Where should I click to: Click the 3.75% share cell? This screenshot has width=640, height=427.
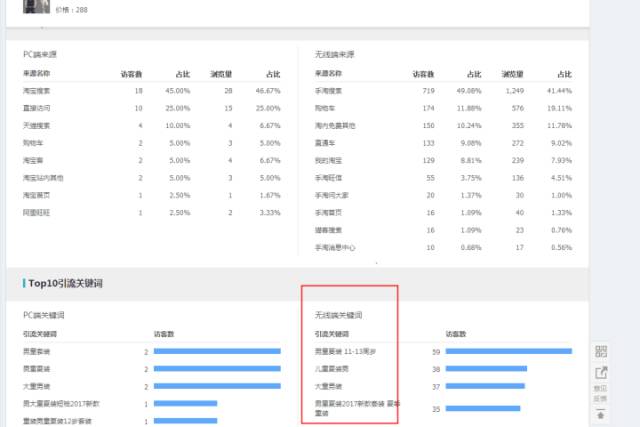click(471, 178)
